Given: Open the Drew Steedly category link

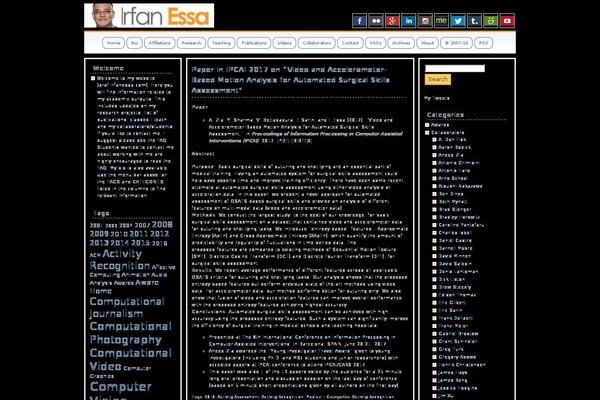Looking at the screenshot, I should [455, 287].
